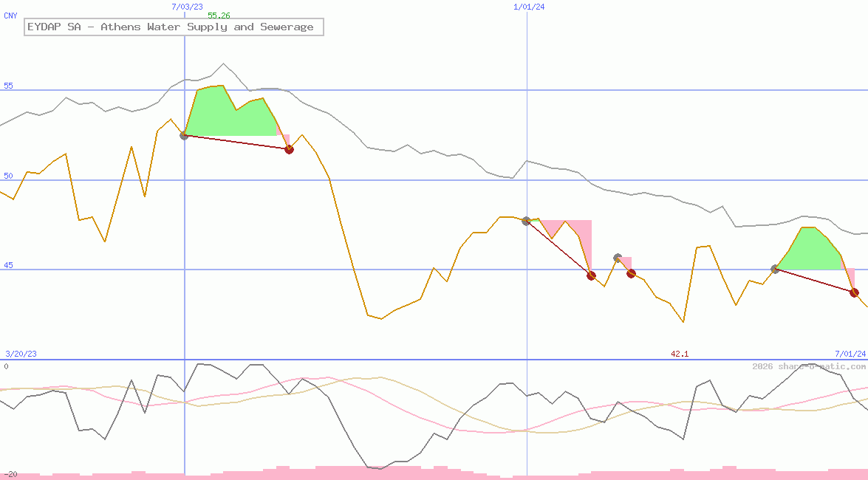Click the green 55.26 high value label
Image resolution: width=868 pixels, height=480 pixels.
[219, 16]
